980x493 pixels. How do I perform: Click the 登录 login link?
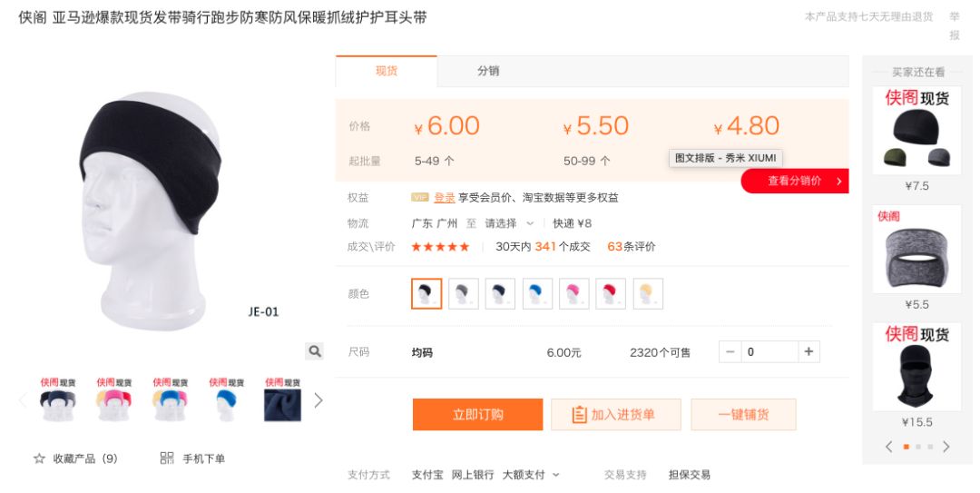tap(444, 198)
